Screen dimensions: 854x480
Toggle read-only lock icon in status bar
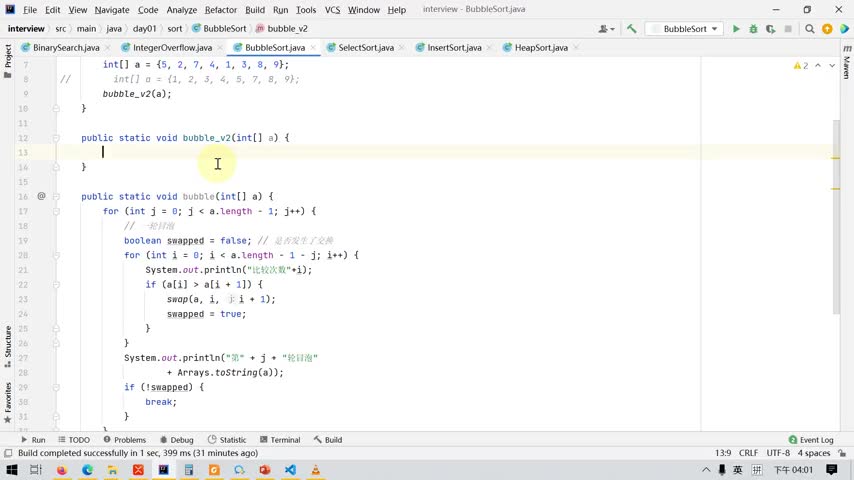pyautogui.click(x=842, y=453)
